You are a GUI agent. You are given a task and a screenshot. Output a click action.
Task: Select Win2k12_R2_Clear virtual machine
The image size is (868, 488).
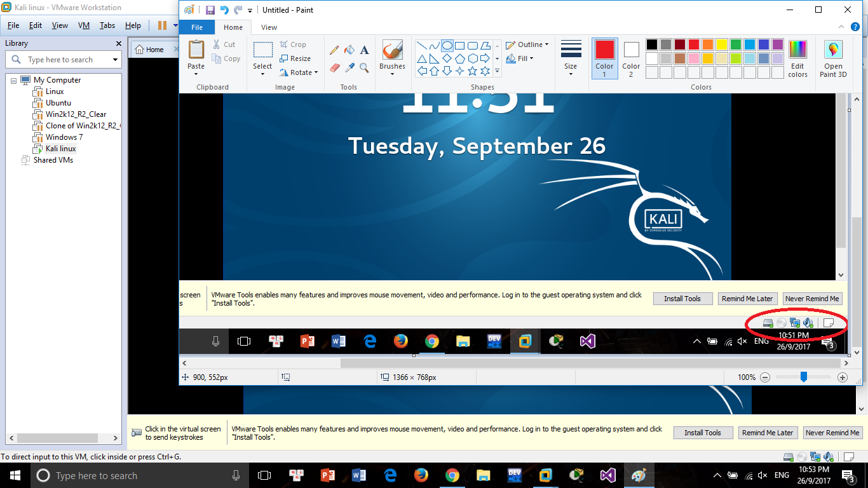tap(76, 114)
